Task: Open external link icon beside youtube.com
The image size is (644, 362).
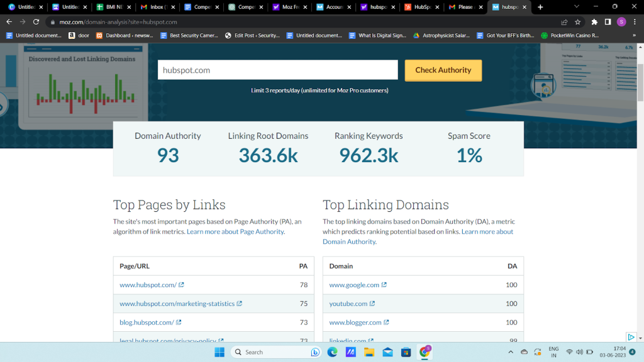Action: (x=372, y=304)
